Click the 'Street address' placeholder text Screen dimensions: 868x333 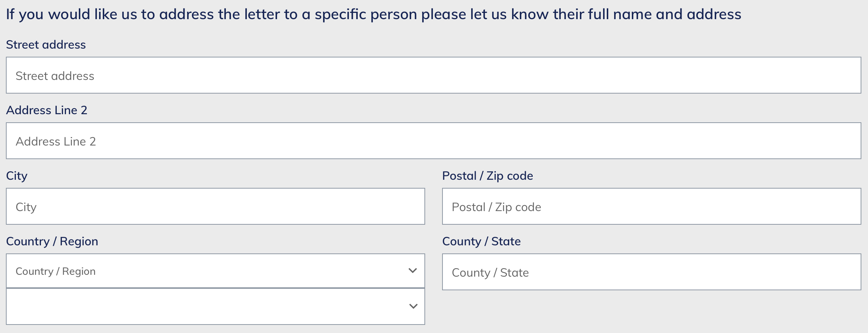click(55, 76)
